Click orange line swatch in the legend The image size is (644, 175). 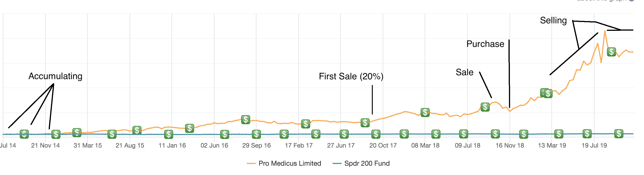(x=251, y=163)
